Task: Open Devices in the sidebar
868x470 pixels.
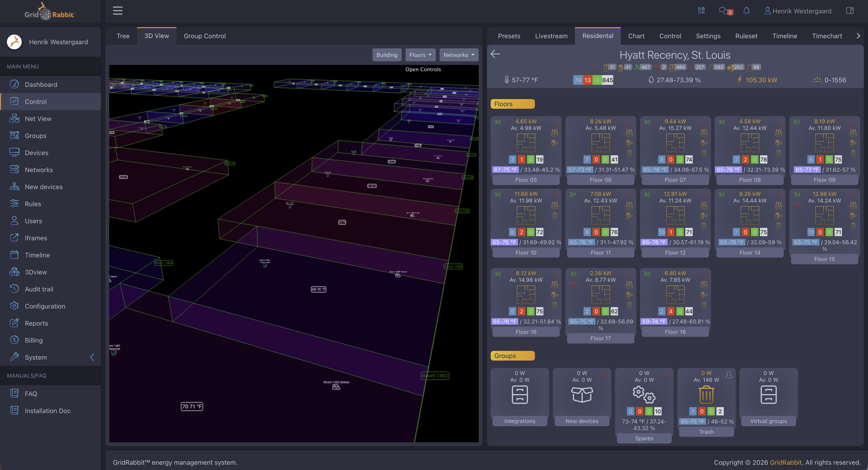Action: point(50,153)
